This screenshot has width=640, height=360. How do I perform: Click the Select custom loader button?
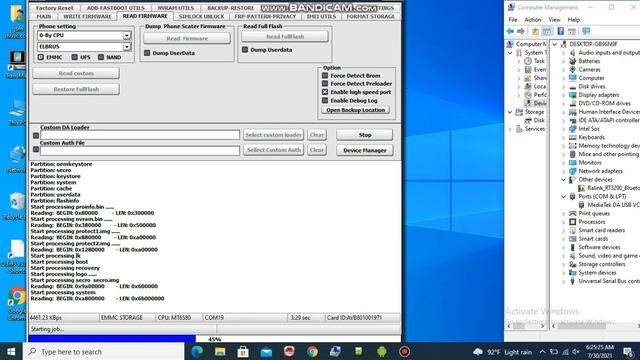coord(273,135)
